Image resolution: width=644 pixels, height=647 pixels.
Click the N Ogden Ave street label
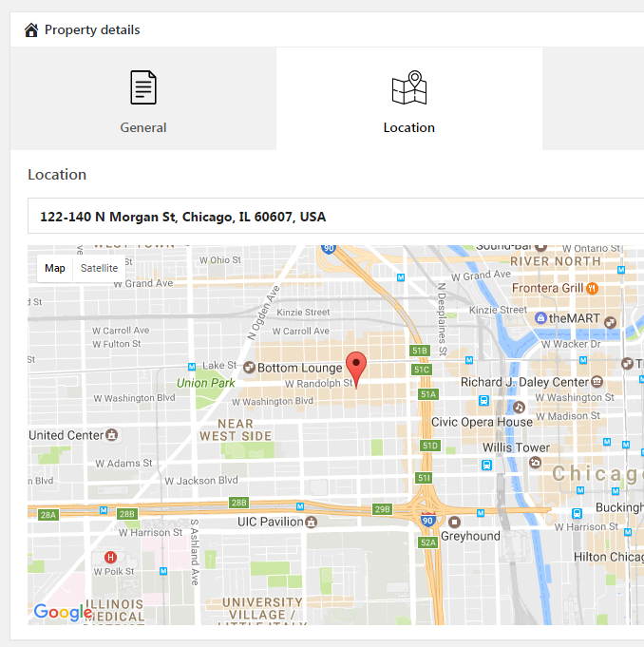click(x=264, y=313)
